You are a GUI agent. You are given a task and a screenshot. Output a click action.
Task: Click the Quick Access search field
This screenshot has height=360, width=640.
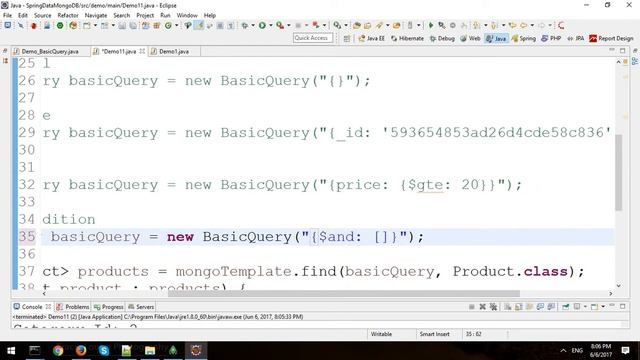[x=313, y=38]
